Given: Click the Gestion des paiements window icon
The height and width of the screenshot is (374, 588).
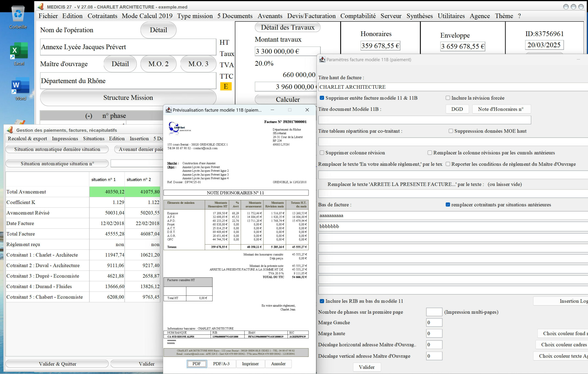Looking at the screenshot, I should [x=10, y=130].
